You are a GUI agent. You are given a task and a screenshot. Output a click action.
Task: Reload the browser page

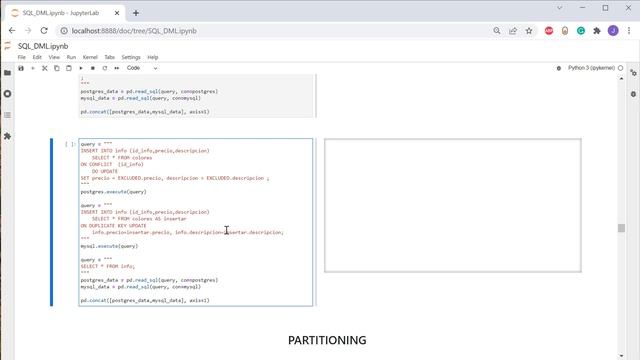44,31
